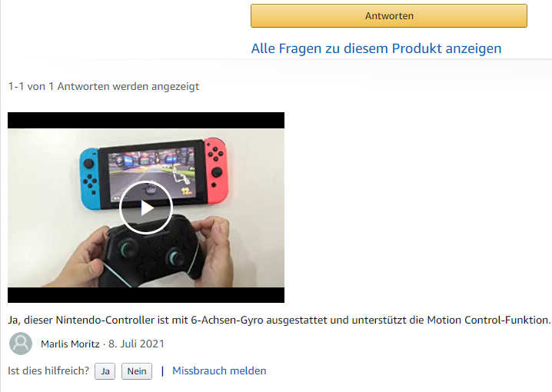Click the left hand holding the controller
The width and height of the screenshot is (552, 392).
[74, 258]
